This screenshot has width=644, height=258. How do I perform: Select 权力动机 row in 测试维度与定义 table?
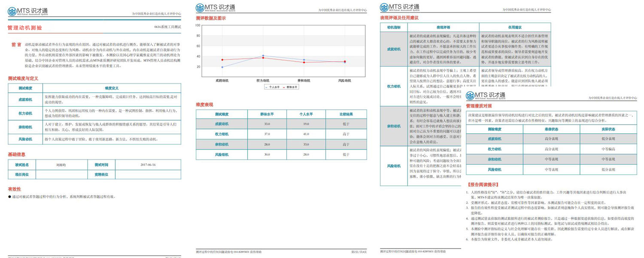pyautogui.click(x=94, y=114)
